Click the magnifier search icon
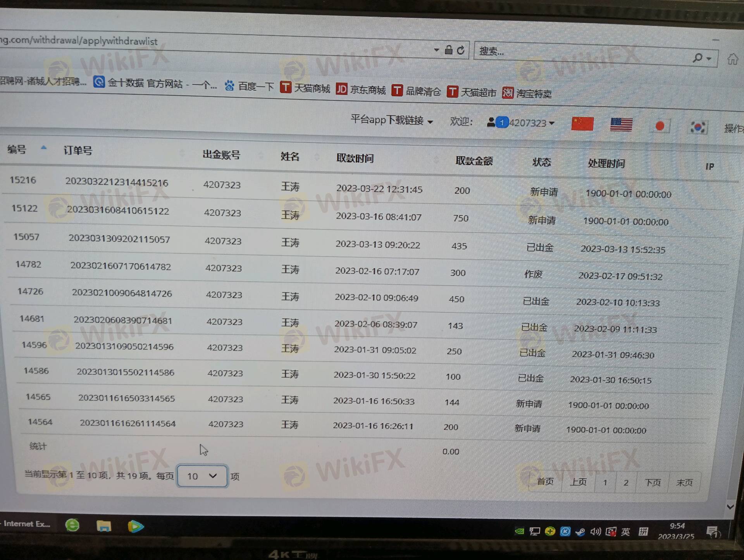 pos(697,58)
